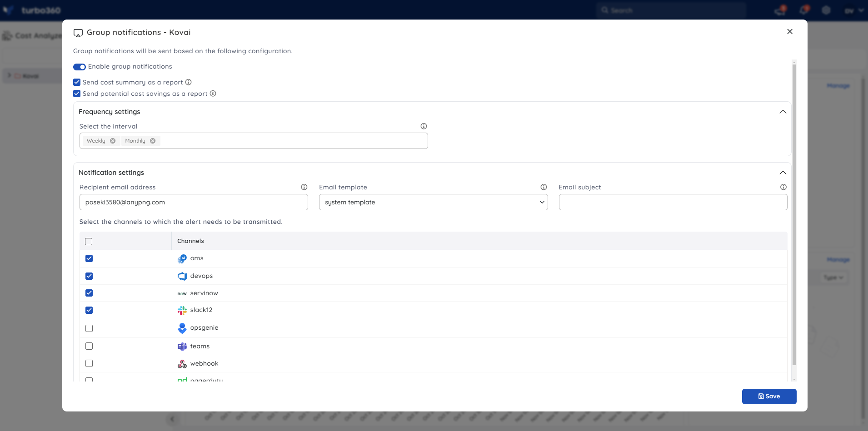Click the oms channel icon
The height and width of the screenshot is (431, 868).
(x=182, y=258)
